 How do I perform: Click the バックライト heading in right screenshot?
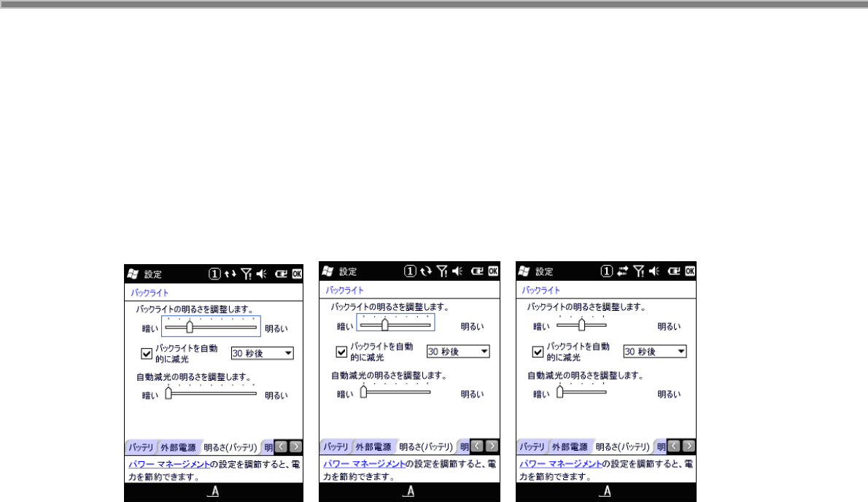click(540, 290)
